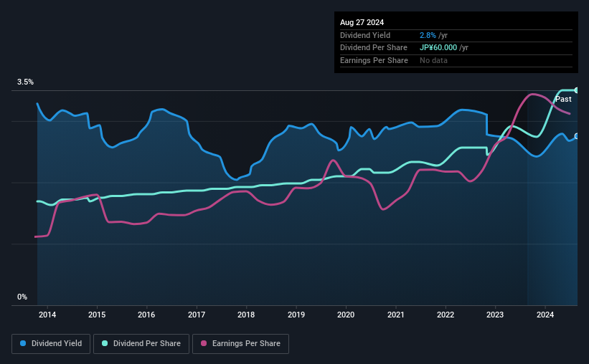Click the 2.8% dividend yield value
Viewport: 589px width, 364px height.
(x=428, y=35)
